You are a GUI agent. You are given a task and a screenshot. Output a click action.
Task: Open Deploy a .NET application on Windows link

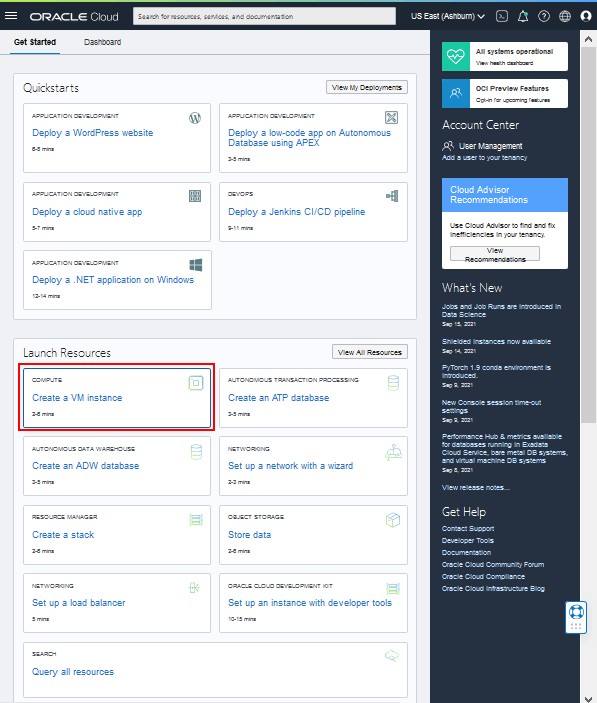(x=113, y=280)
